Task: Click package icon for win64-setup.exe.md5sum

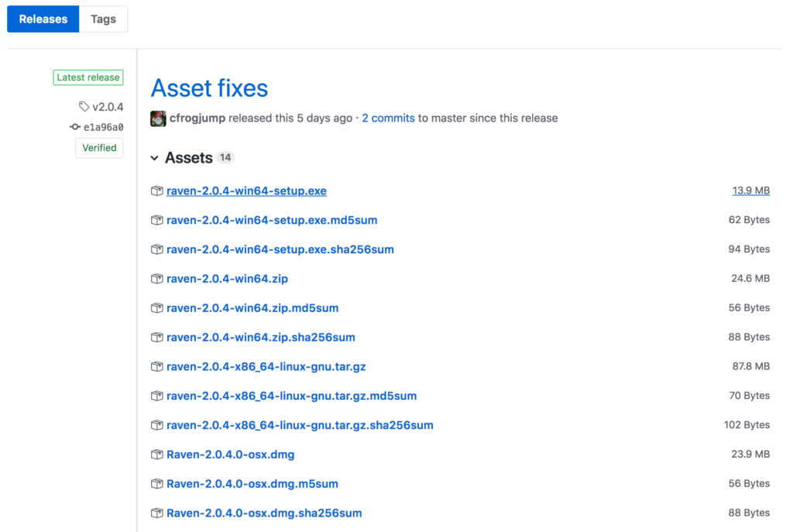Action: click(x=156, y=220)
